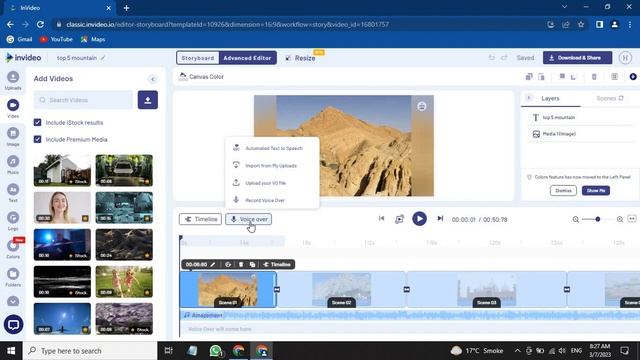
Task: Choose Upload your VO file
Action: pyautogui.click(x=272, y=183)
